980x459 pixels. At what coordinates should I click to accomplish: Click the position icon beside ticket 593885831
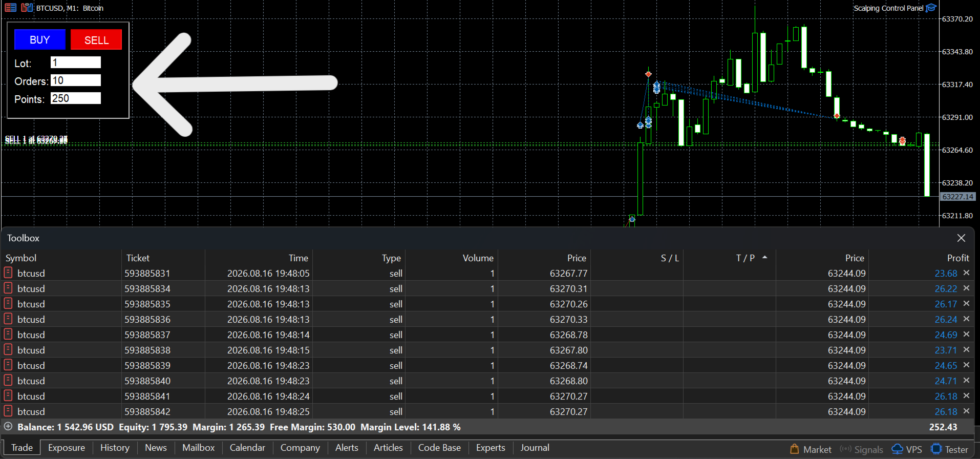(8, 273)
